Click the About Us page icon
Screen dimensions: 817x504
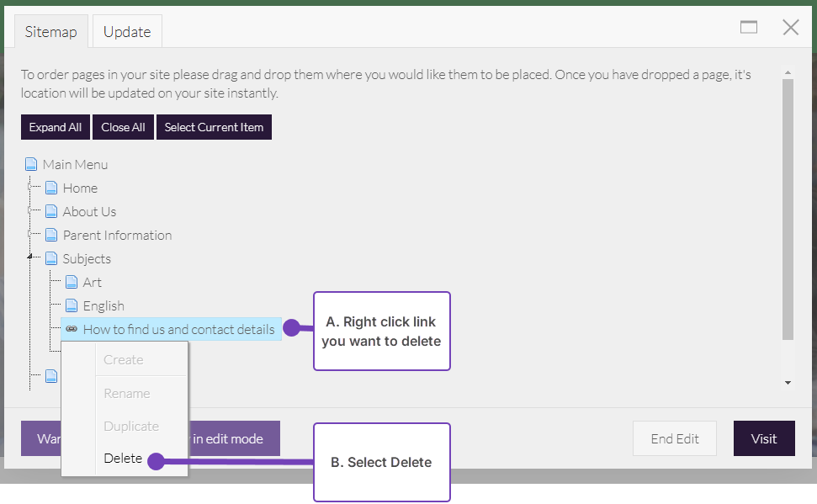[51, 212]
